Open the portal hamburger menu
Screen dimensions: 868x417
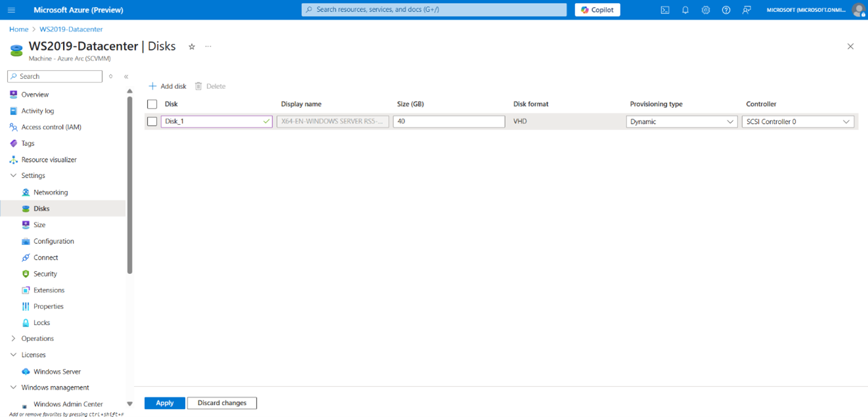11,10
